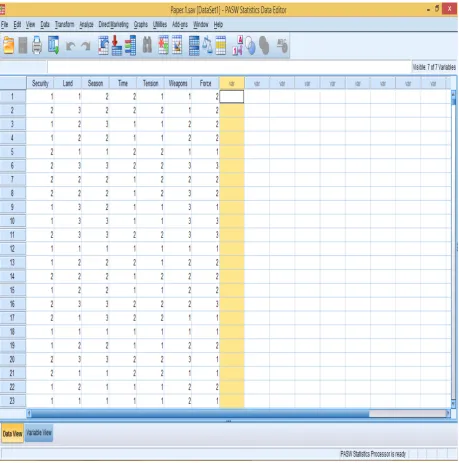
Task: Open the Transform menu
Action: tap(64, 24)
